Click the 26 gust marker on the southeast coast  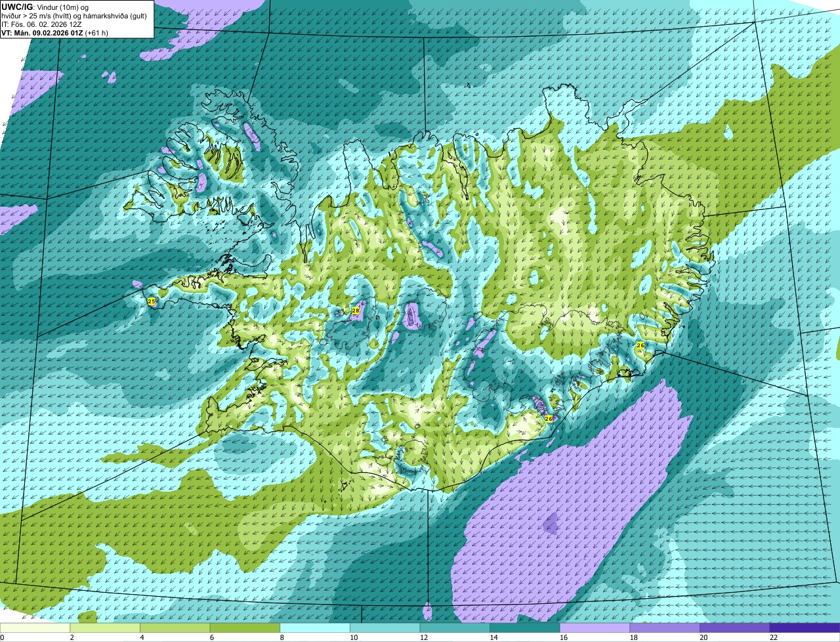[549, 418]
